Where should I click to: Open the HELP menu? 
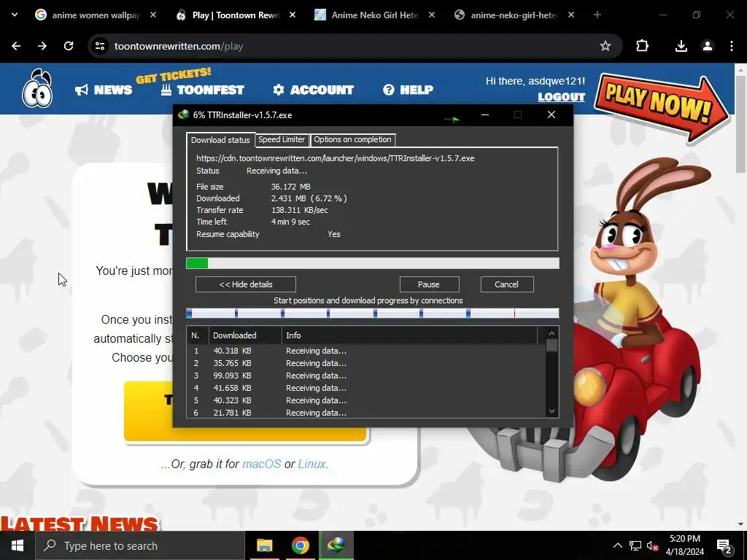pos(409,90)
